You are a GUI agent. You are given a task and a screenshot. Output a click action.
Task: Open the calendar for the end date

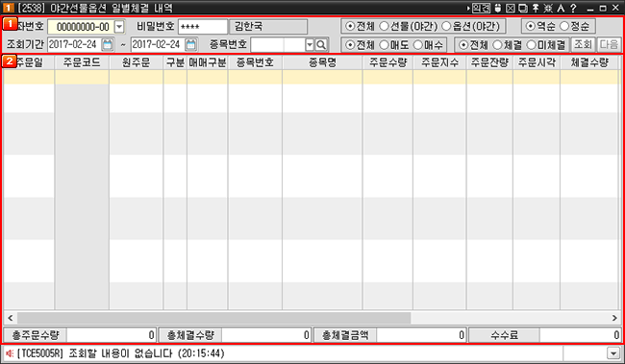pos(191,44)
